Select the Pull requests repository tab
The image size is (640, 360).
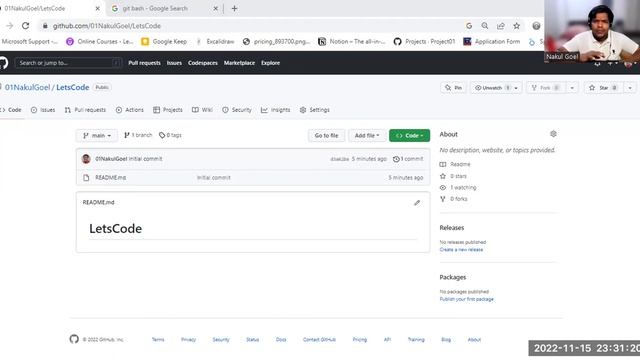[85, 110]
